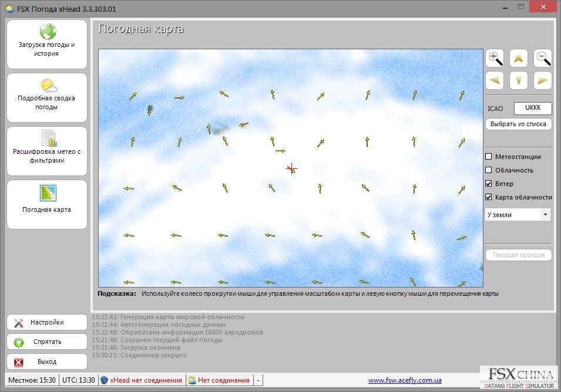Click the log entry Загрузка окончена
Screen dimensions: 561x392
pyautogui.click(x=136, y=347)
